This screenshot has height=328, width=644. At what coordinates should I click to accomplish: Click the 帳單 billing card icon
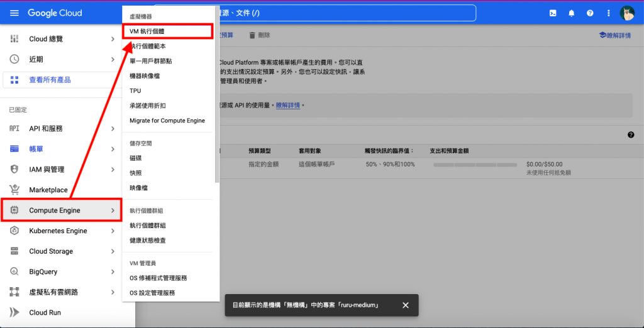[x=14, y=149]
